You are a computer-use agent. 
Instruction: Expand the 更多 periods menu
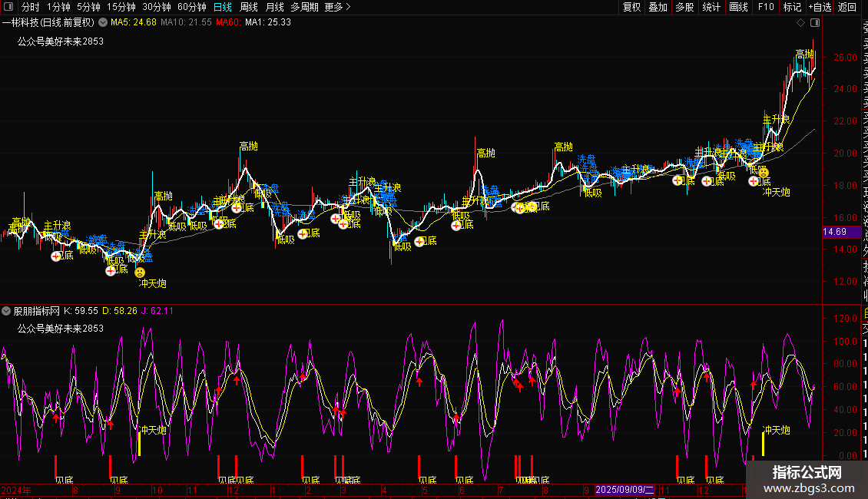tap(337, 7)
